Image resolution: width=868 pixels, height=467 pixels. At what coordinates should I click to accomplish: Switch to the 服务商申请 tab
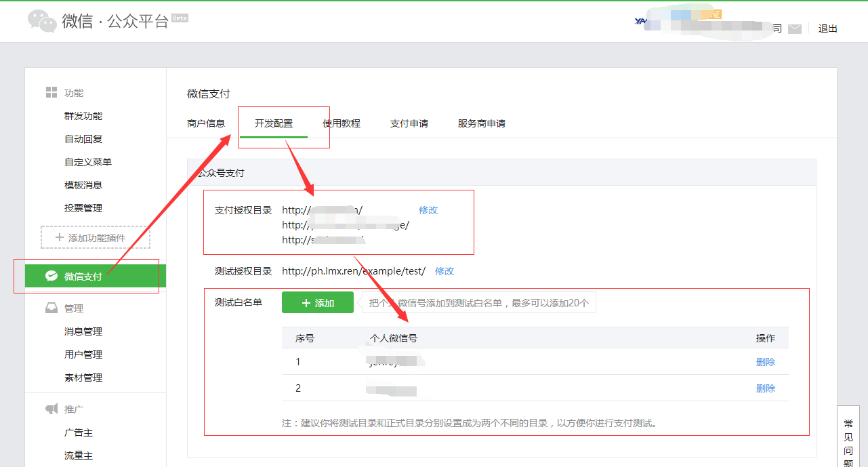click(482, 123)
